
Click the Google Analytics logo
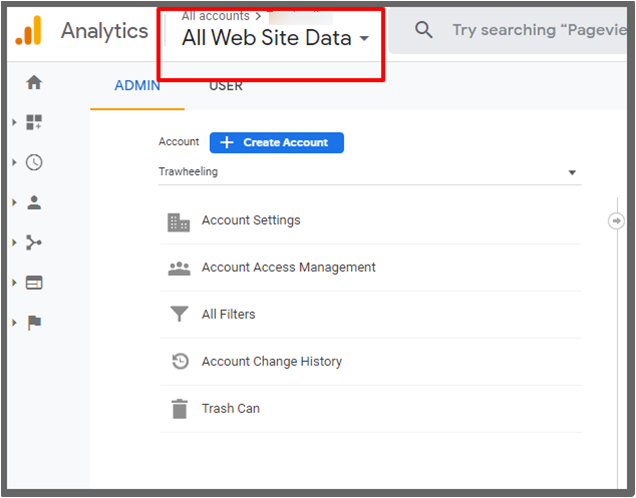29,31
